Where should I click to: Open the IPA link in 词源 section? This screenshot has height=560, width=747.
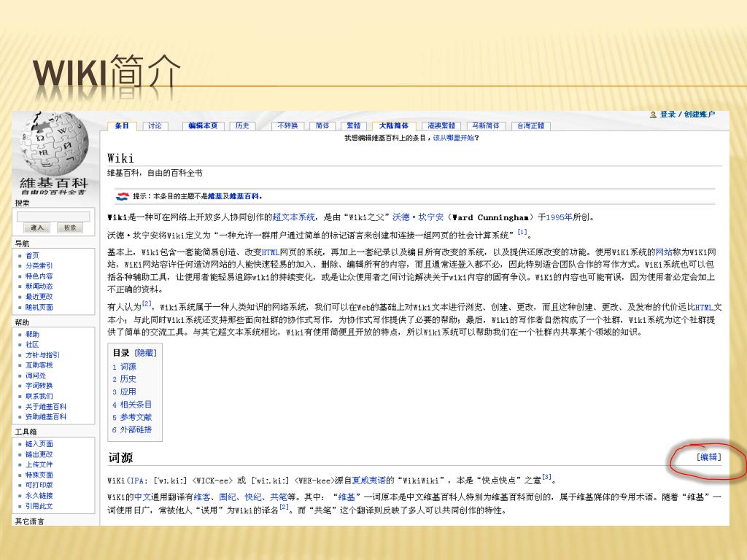point(137,481)
